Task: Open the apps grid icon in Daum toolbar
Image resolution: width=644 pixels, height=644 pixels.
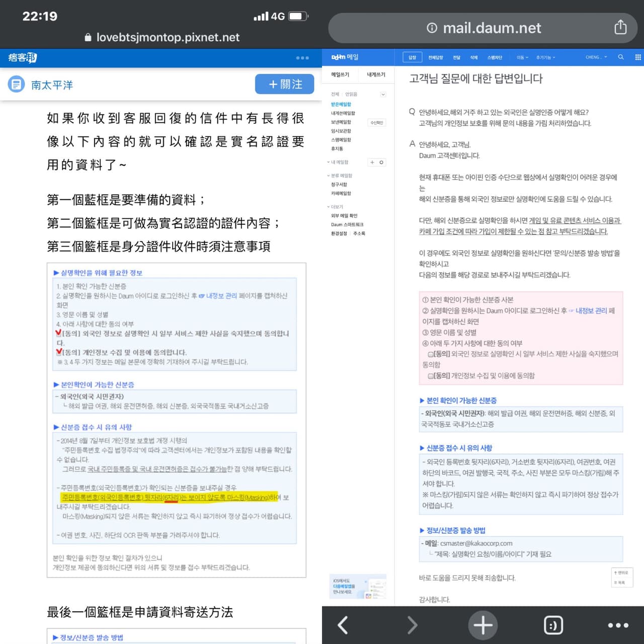Action: [638, 57]
